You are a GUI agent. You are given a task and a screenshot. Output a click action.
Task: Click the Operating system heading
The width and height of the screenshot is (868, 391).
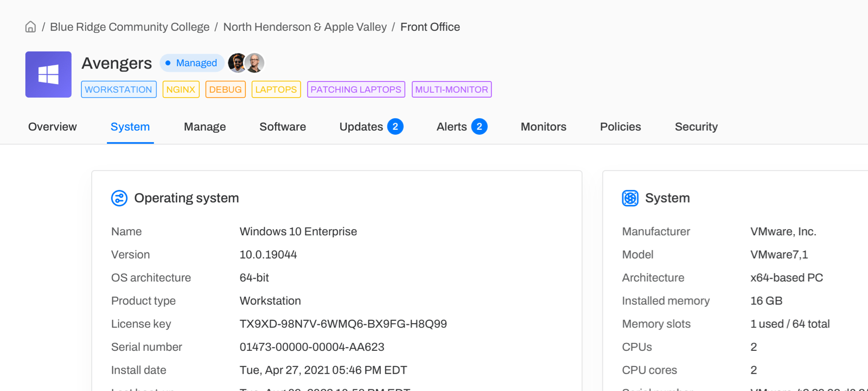187,198
